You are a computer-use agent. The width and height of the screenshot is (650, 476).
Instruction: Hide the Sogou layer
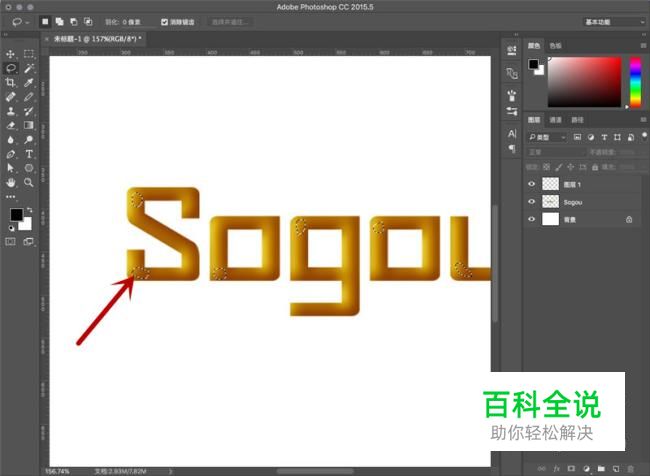pyautogui.click(x=531, y=202)
